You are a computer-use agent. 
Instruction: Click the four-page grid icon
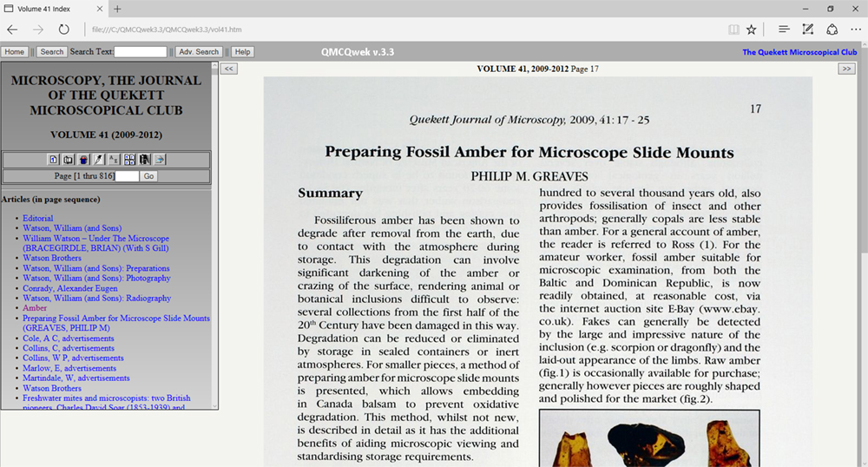pos(129,160)
